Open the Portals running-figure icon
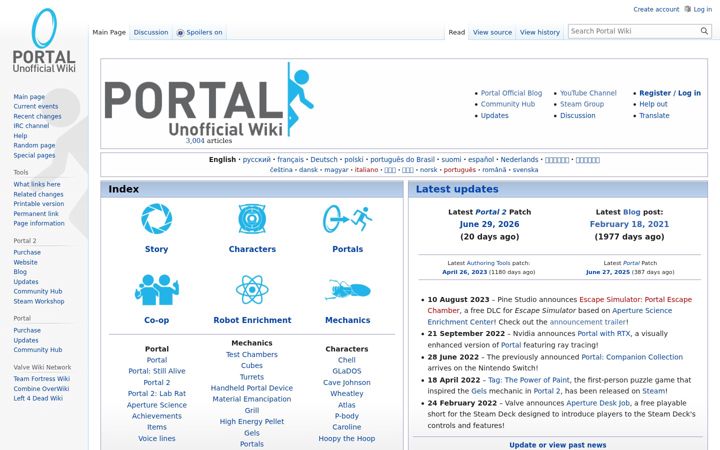Viewport: 720px width, 450px height. 348,219
